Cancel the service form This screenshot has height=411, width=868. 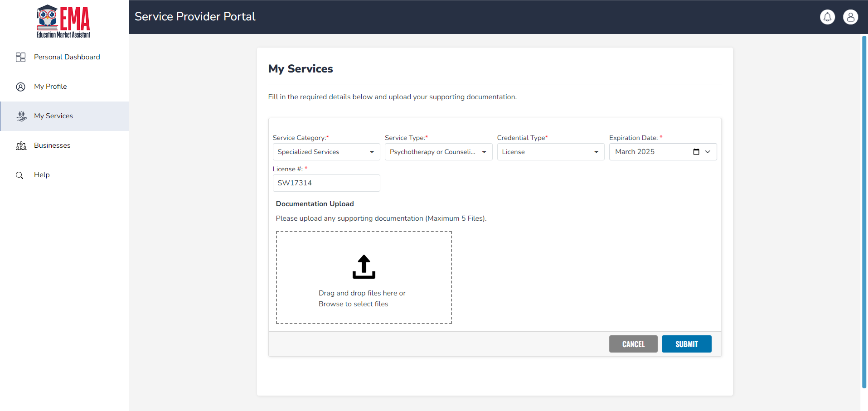click(x=633, y=344)
